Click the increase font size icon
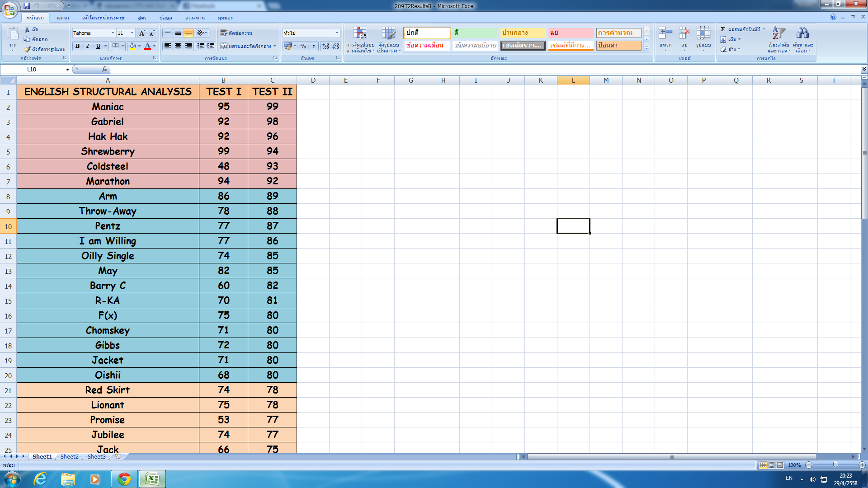 point(142,33)
